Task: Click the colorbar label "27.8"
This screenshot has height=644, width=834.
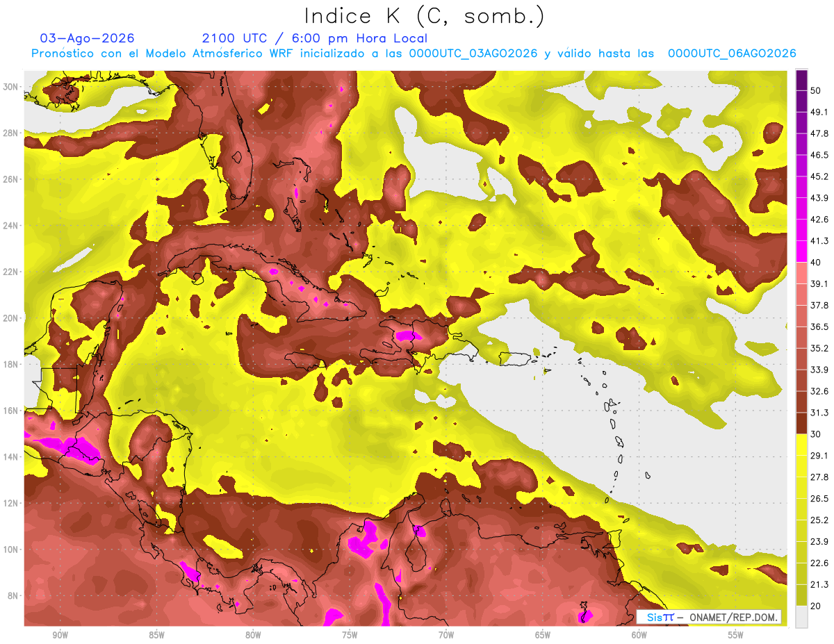Action: pos(819,477)
